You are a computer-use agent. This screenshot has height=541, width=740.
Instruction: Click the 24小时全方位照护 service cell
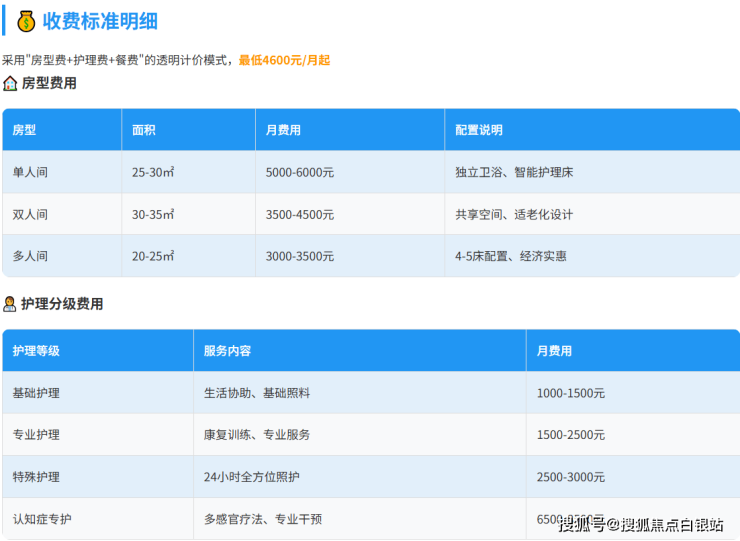pos(251,477)
